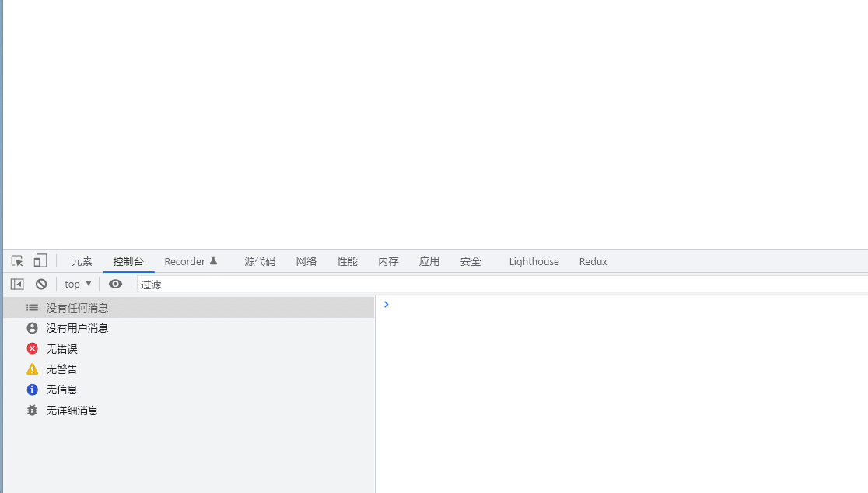Click the user icon beside 没有用户消息

tap(33, 328)
